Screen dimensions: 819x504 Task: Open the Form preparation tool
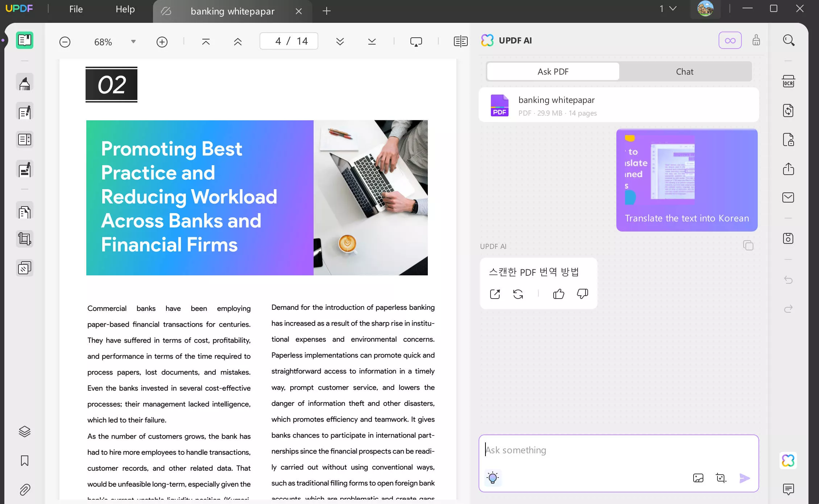click(x=25, y=139)
